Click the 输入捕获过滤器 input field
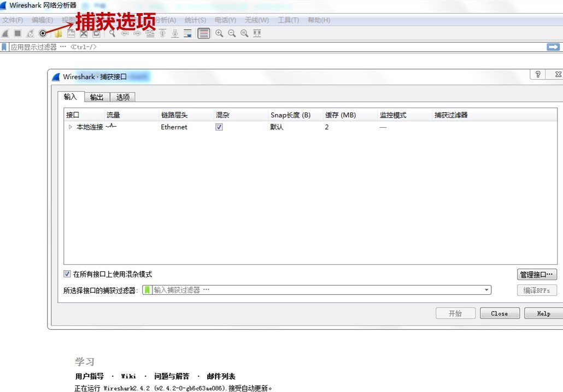 [x=317, y=290]
